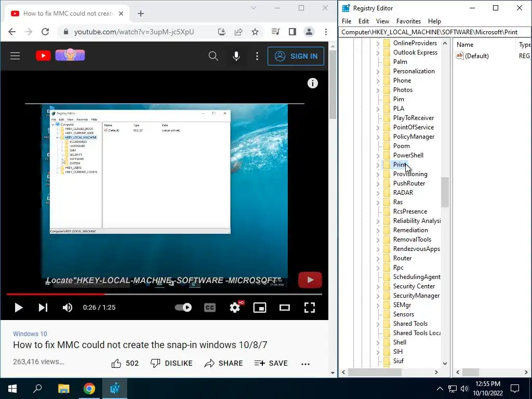This screenshot has height=399, width=532.
Task: Open taskbar search magnifier
Action: [37, 388]
